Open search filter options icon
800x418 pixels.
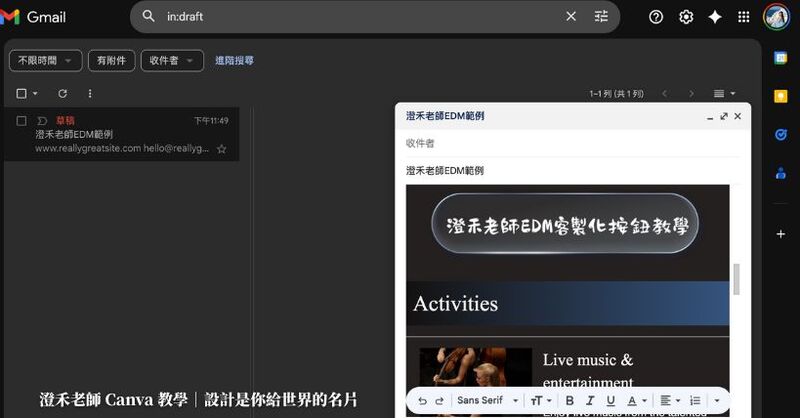pos(601,16)
